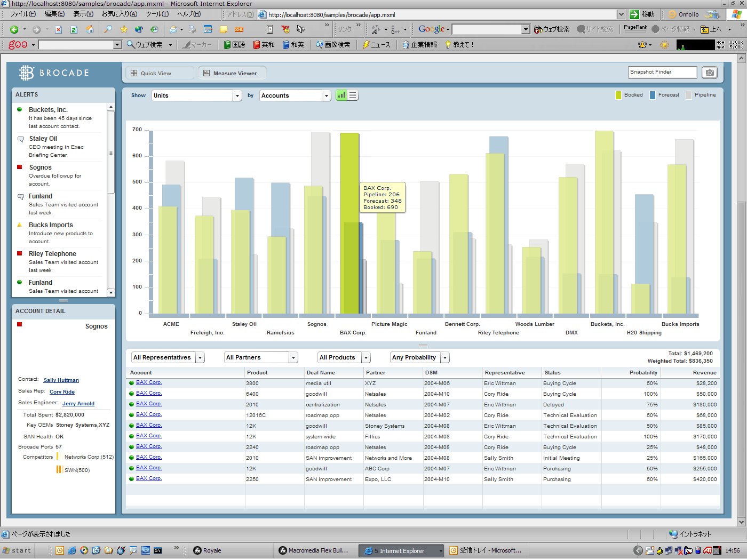Open the Jerry Arnold sales engineer link
The width and height of the screenshot is (747, 560).
point(78,404)
